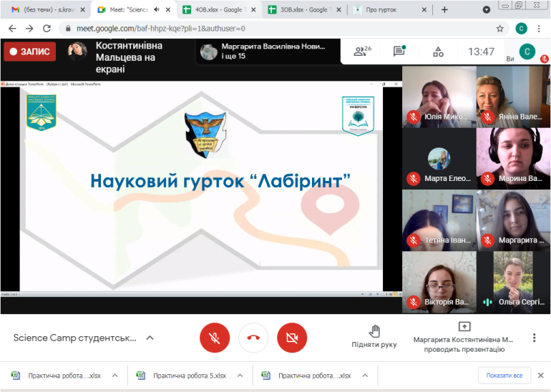
Task: Hang up with red end call button
Action: (x=253, y=338)
